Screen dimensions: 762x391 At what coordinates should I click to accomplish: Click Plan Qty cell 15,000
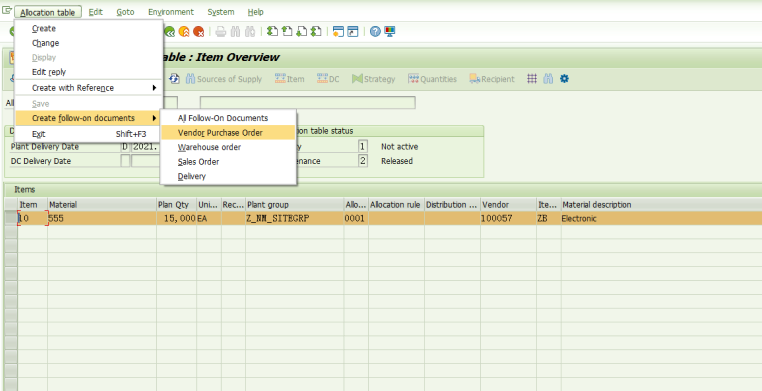click(176, 219)
